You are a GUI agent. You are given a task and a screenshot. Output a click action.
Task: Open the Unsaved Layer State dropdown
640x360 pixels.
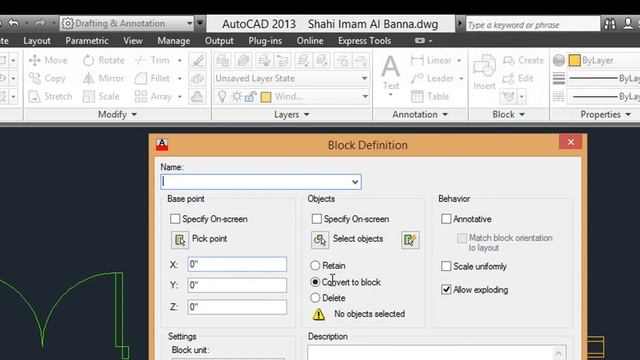point(364,78)
